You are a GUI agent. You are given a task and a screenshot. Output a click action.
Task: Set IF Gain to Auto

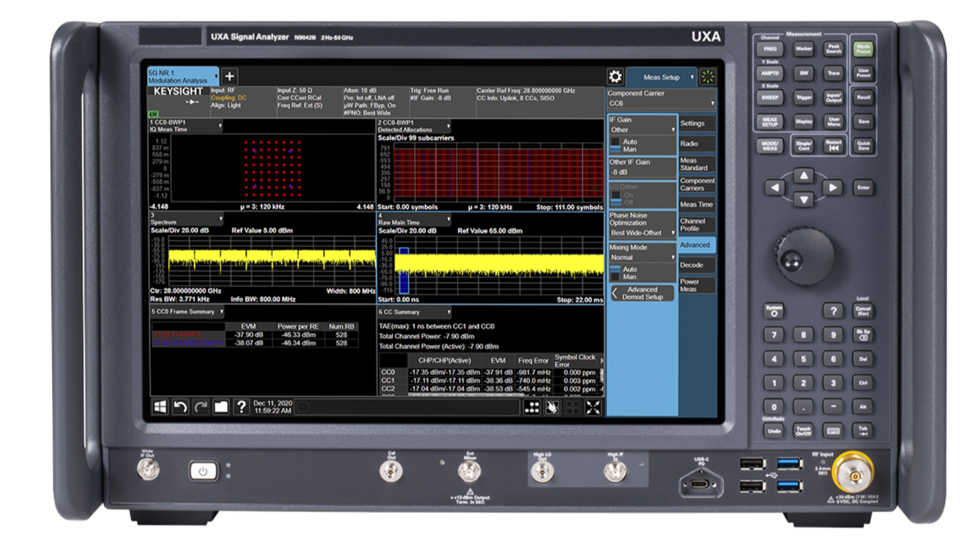[x=625, y=141]
